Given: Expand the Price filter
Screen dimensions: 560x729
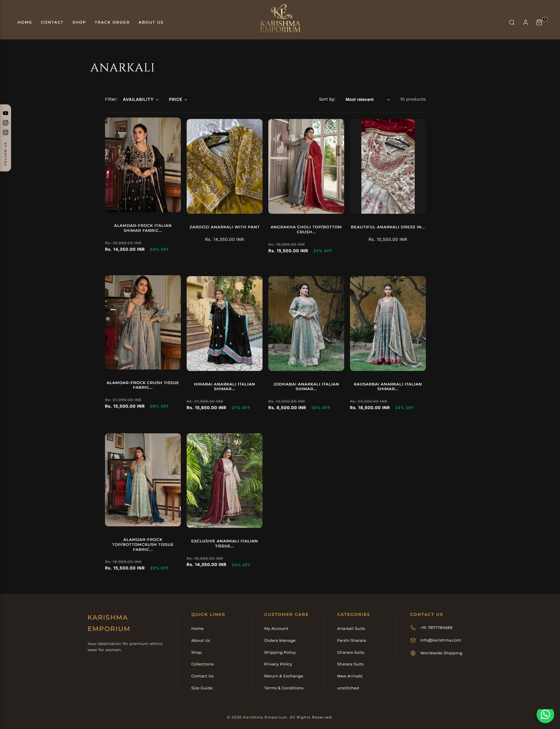Looking at the screenshot, I should click(178, 99).
